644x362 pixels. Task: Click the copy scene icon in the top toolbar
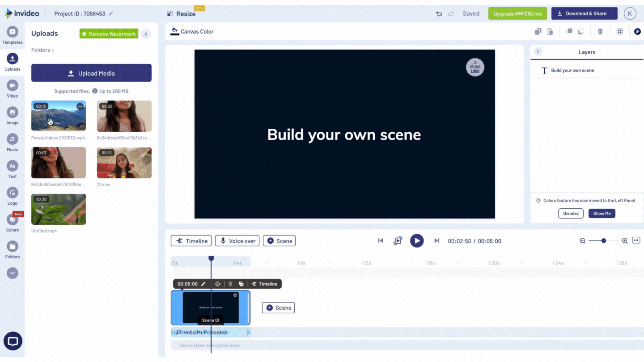[538, 31]
